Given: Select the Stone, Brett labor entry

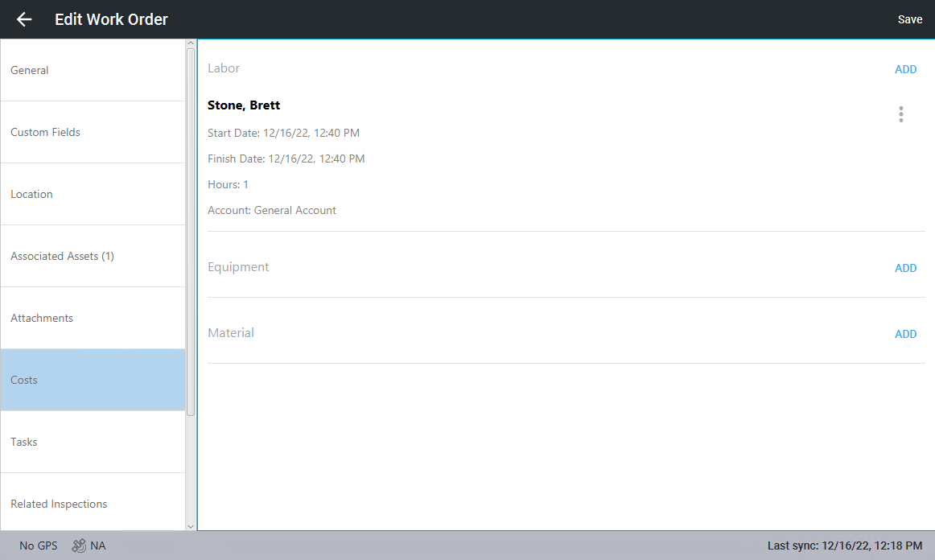Looking at the screenshot, I should (244, 105).
